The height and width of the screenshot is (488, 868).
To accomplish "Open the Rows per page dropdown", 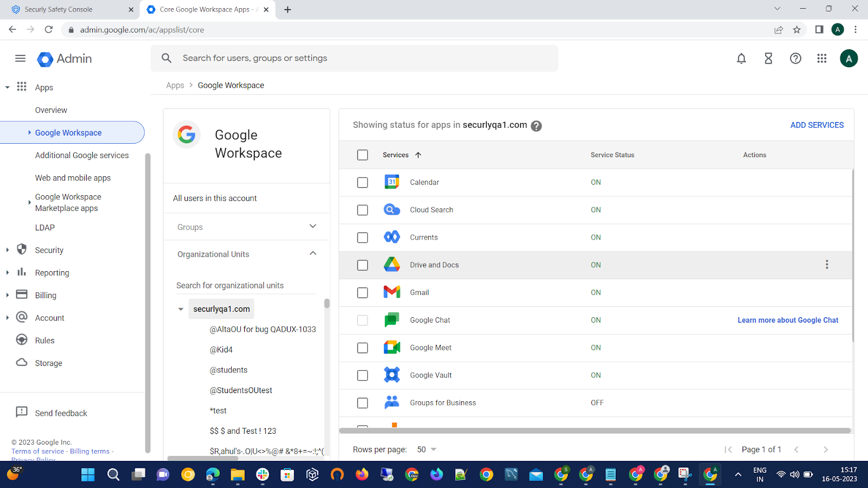I will tap(427, 450).
